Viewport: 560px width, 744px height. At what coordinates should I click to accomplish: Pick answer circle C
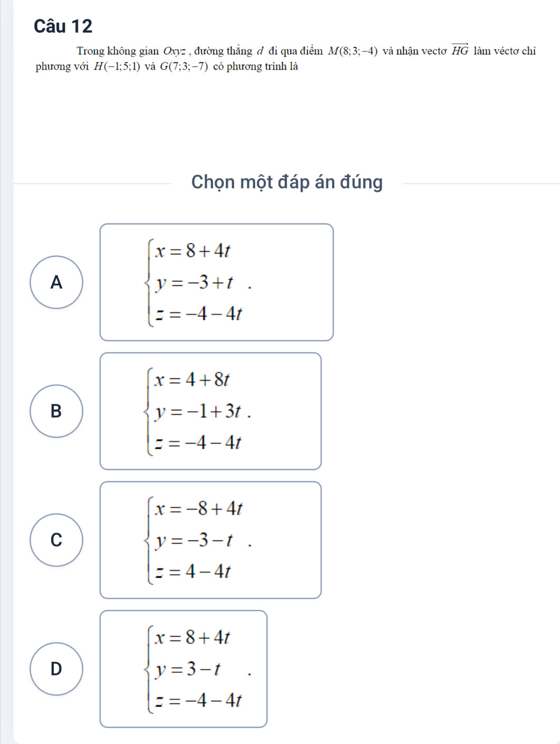pos(56,539)
